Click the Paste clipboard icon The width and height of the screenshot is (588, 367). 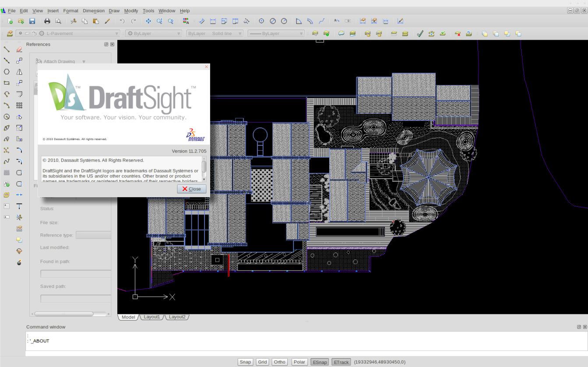click(x=96, y=21)
